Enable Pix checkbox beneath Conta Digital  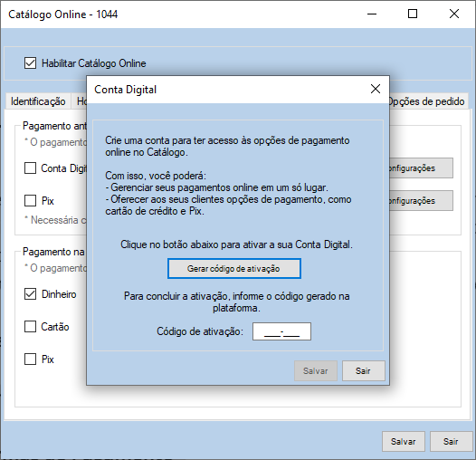tap(30, 200)
